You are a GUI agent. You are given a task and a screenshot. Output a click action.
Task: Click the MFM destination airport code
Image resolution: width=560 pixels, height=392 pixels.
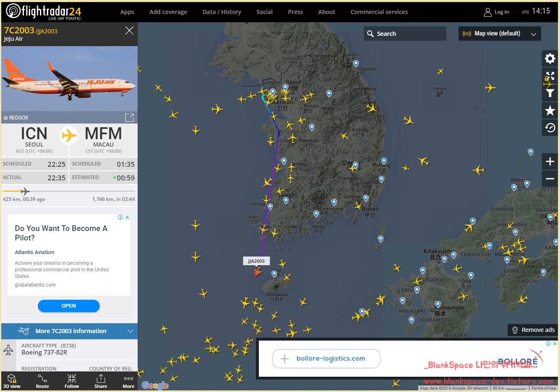103,134
